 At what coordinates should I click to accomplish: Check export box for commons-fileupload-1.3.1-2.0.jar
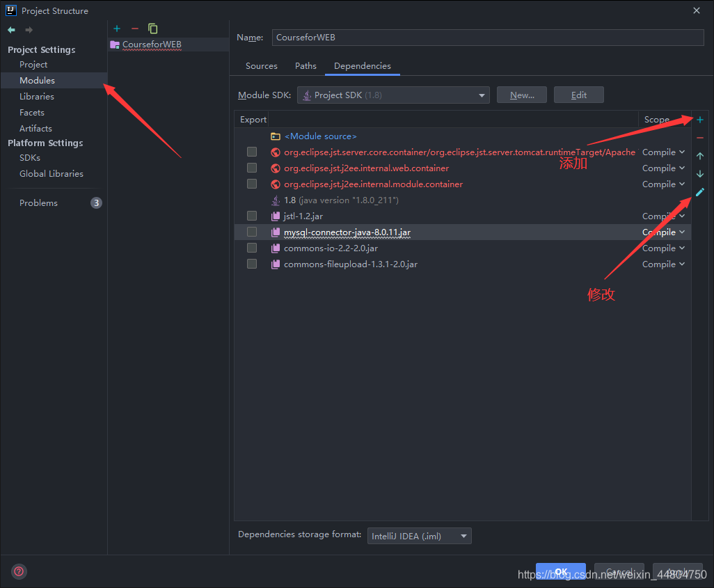coord(252,264)
